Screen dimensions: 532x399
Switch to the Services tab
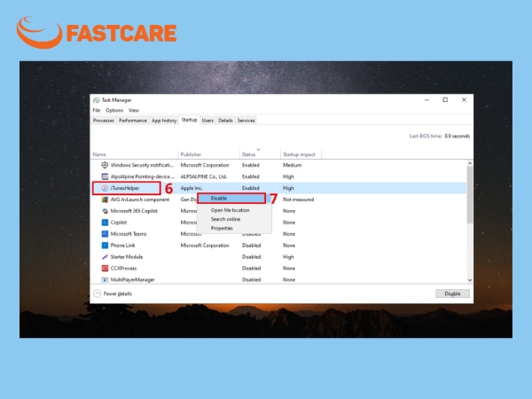[246, 121]
